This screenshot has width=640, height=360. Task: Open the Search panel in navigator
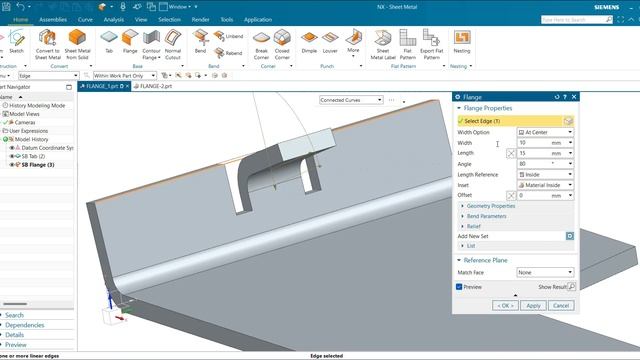point(14,316)
